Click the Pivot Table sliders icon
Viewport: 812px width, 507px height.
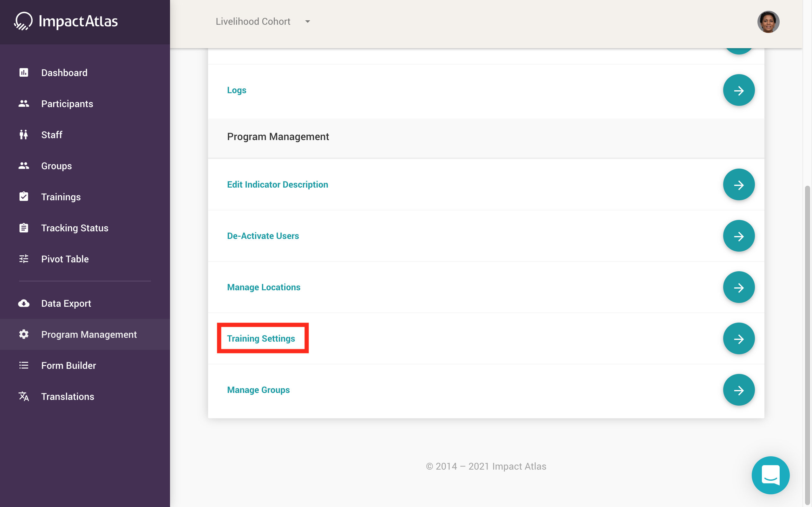[23, 259]
